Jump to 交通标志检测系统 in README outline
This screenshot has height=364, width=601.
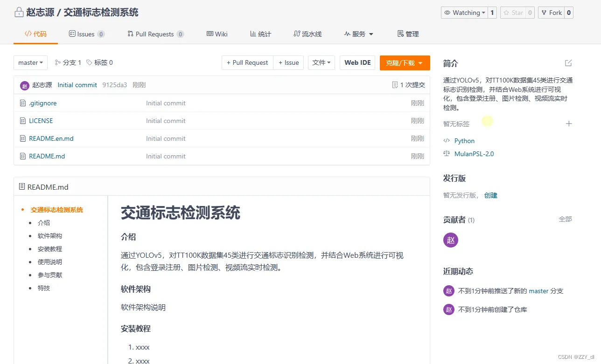click(x=57, y=210)
